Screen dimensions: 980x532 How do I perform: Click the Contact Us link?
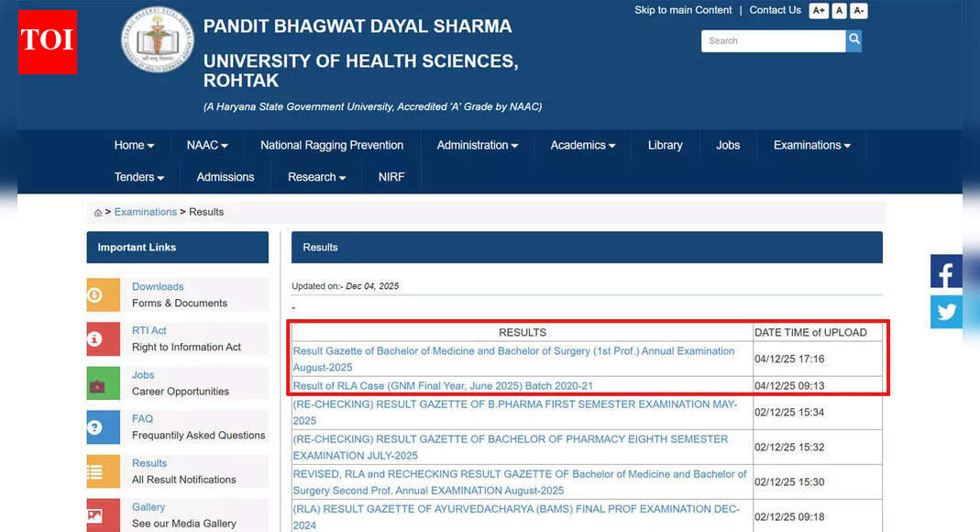(x=775, y=10)
